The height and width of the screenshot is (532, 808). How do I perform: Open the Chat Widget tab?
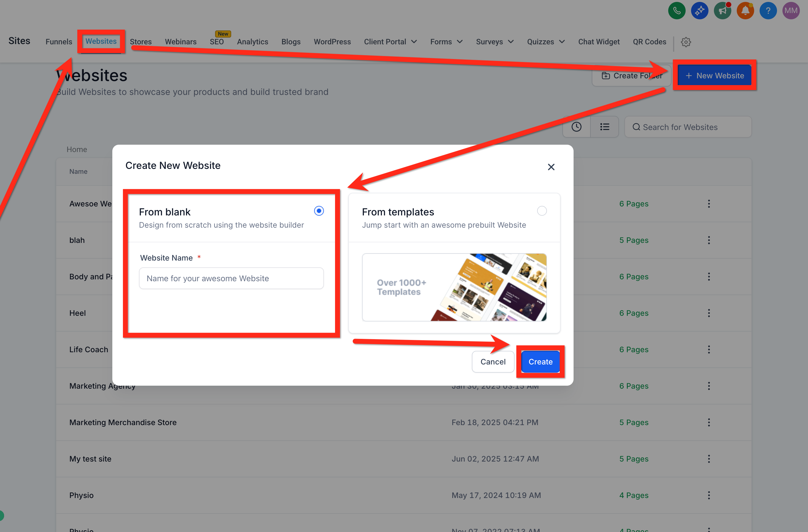pos(599,42)
